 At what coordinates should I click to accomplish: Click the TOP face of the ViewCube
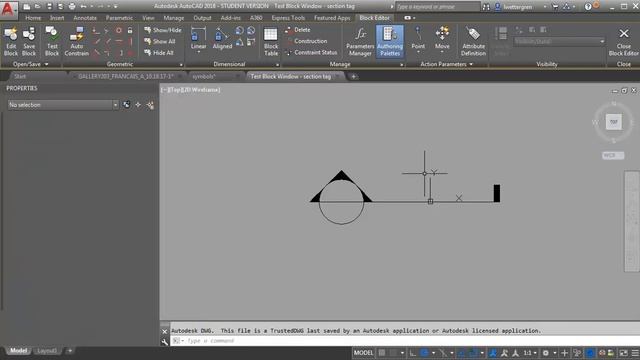(613, 122)
